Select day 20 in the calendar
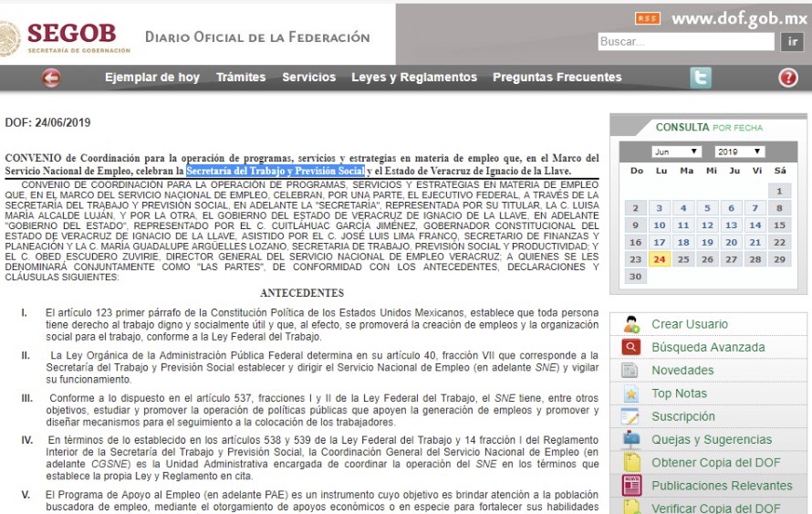Screen dimensions: 812x514 pos(731,243)
